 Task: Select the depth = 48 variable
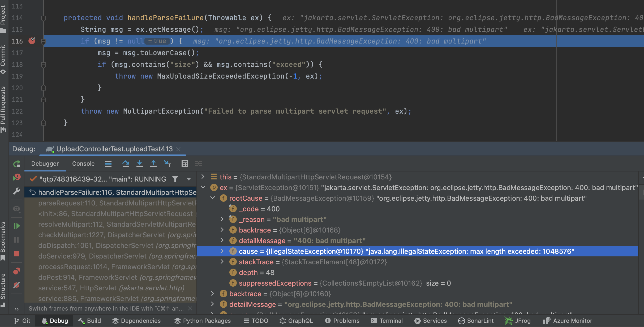click(418, 273)
